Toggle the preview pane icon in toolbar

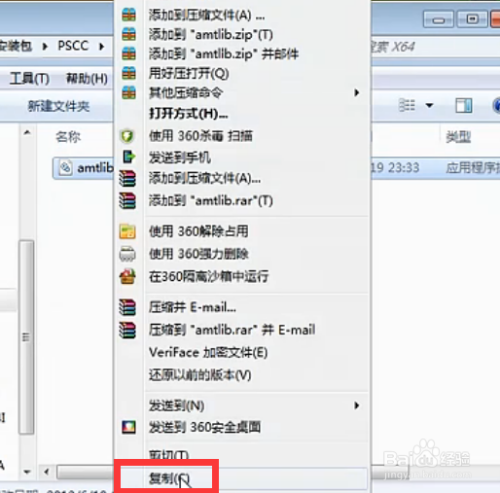(x=464, y=106)
